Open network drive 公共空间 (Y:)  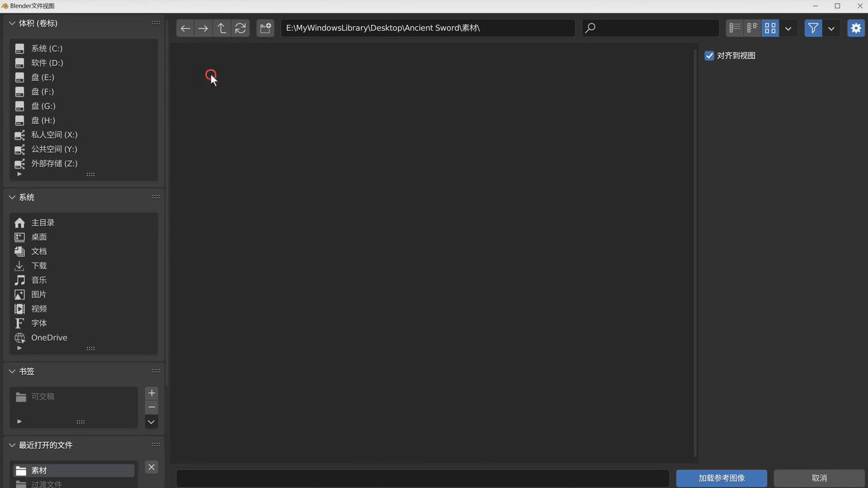[x=84, y=149]
